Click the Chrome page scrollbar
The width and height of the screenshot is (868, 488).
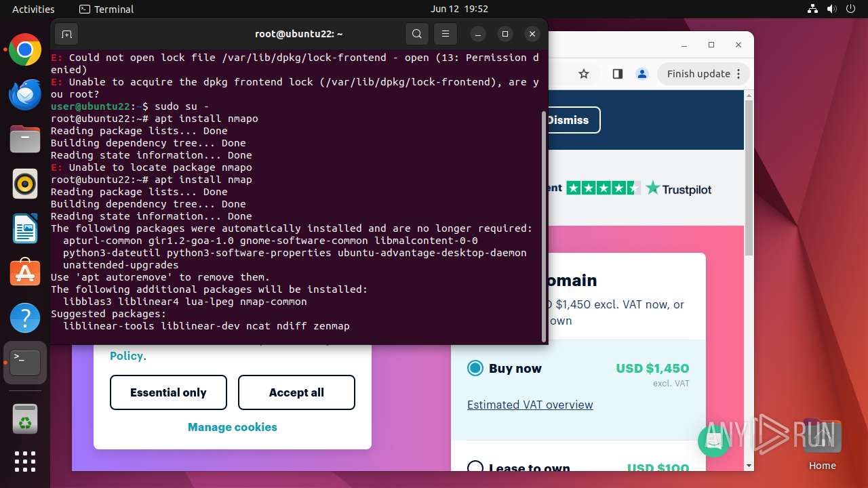pyautogui.click(x=749, y=178)
